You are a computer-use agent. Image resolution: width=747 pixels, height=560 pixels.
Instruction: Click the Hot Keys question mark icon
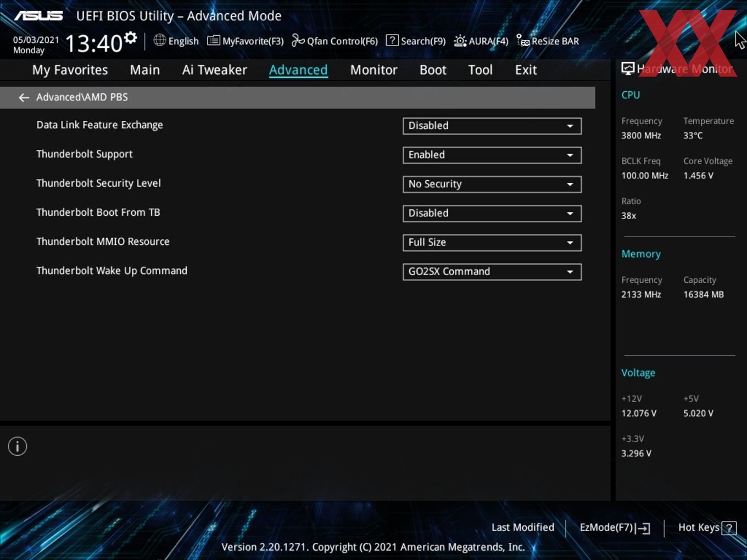729,528
